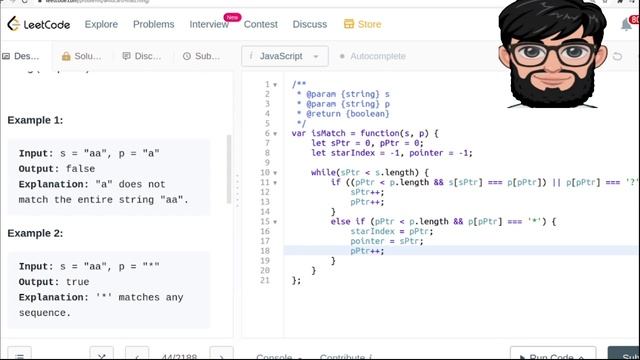The height and width of the screenshot is (360, 640).
Task: Go to the previous problem
Action: tap(137, 354)
